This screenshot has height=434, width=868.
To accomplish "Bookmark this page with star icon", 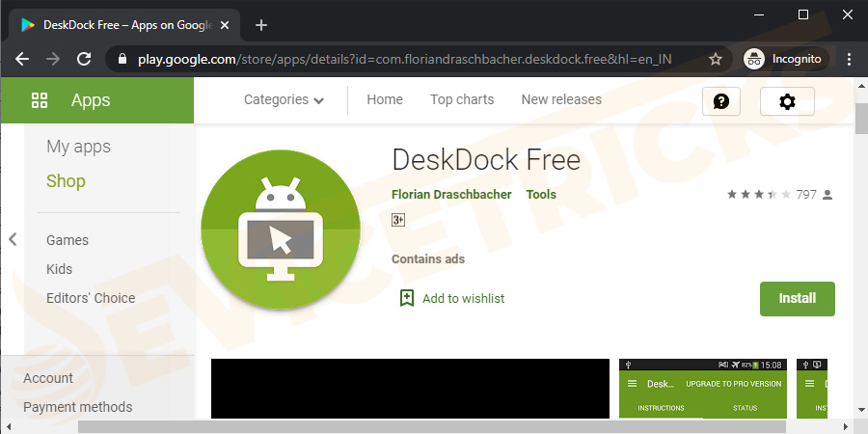I will click(x=716, y=59).
